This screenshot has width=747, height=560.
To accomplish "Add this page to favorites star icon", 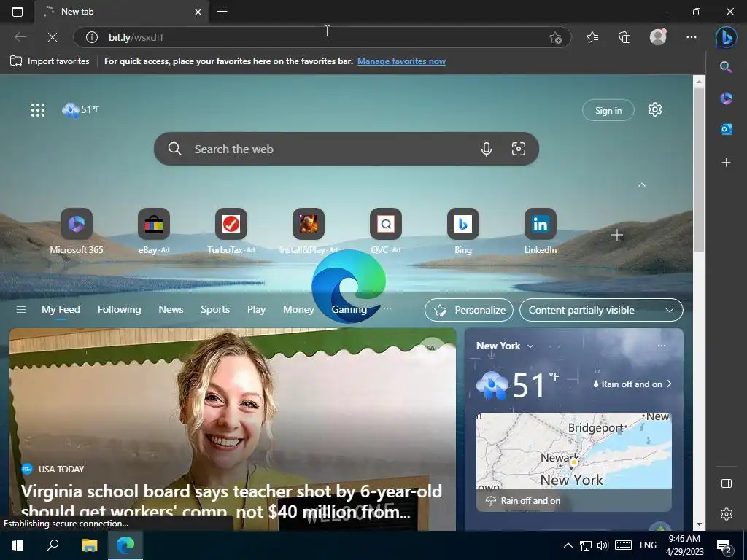I will coord(555,37).
